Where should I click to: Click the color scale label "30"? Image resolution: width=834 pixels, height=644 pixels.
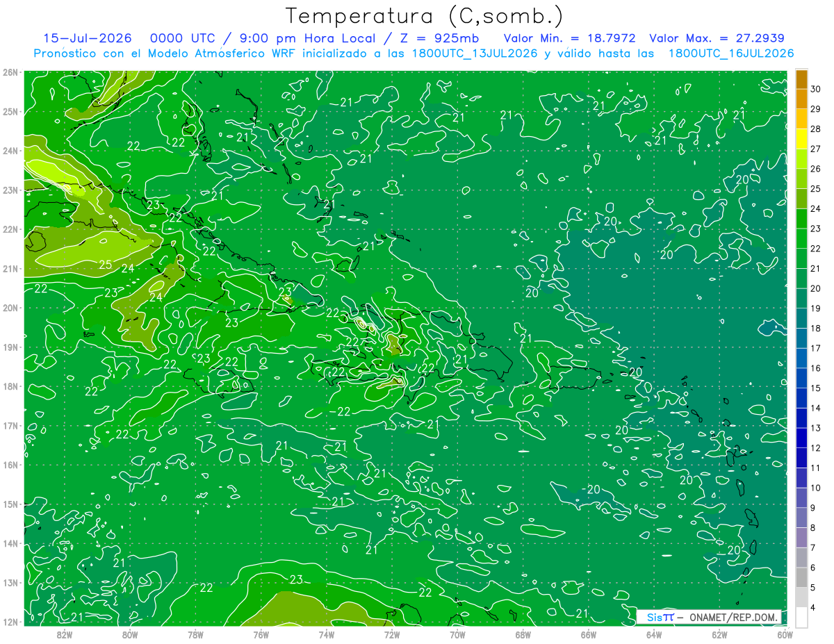click(x=816, y=89)
